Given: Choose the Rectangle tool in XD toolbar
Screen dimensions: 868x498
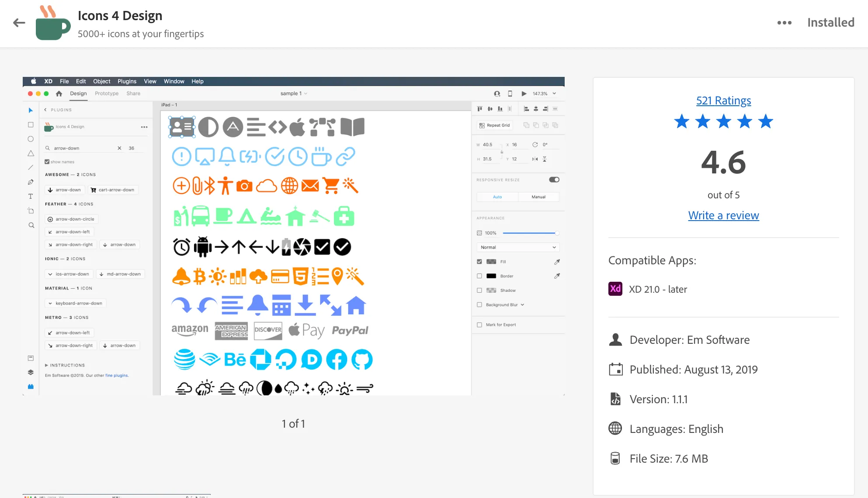Looking at the screenshot, I should point(31,125).
